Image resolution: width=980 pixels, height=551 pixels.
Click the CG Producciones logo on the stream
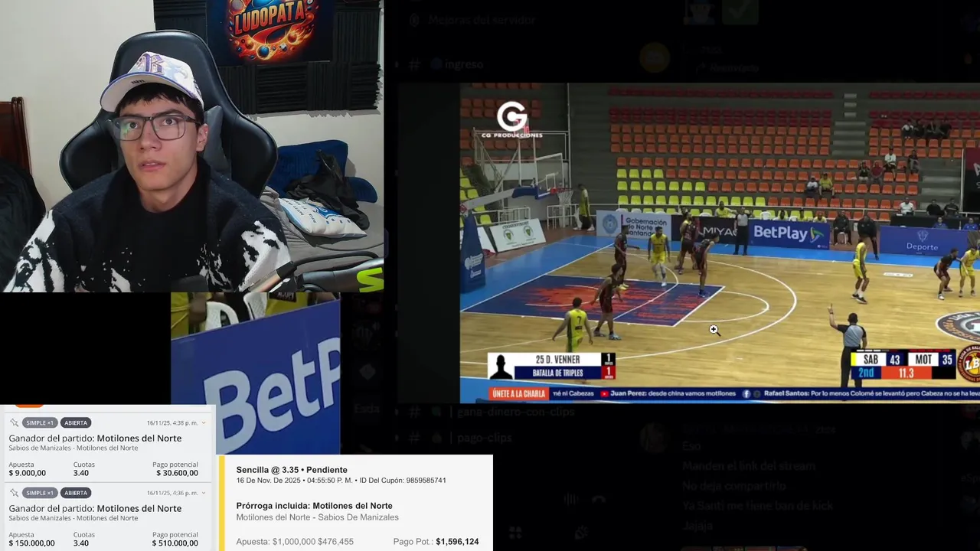[511, 120]
